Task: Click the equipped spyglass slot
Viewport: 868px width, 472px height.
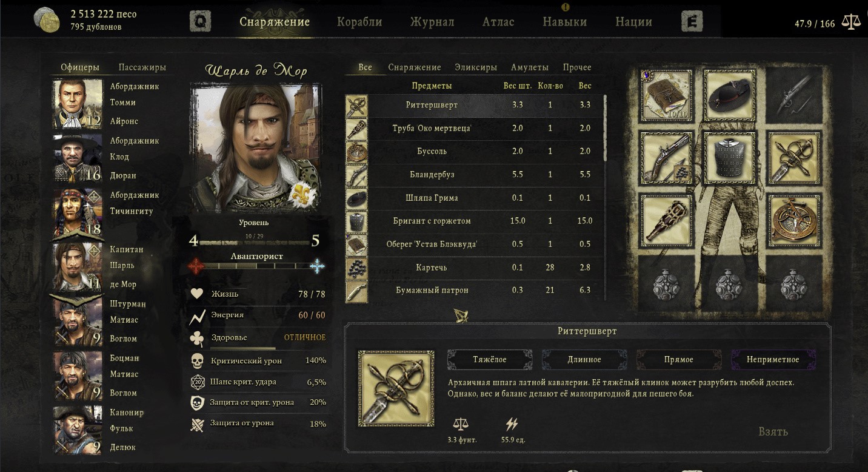Action: point(667,219)
